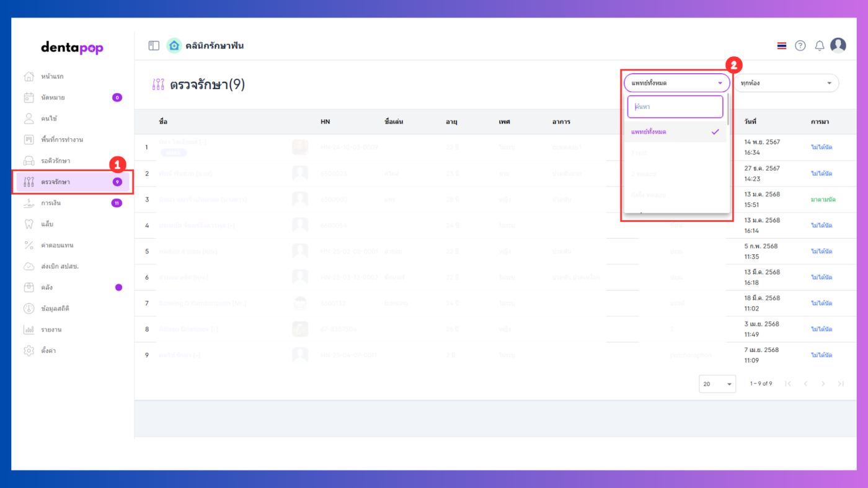Click ไม่ได้นัด in the 5 ก.พ. 2568 row
The height and width of the screenshot is (488, 868).
pyautogui.click(x=821, y=252)
